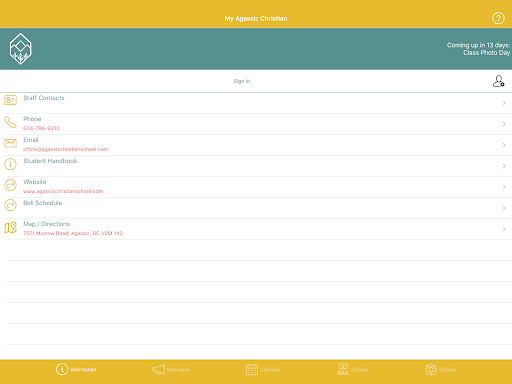The width and height of the screenshot is (512, 384).
Task: Tap the Agassiz Christian school logo
Action: [21, 49]
